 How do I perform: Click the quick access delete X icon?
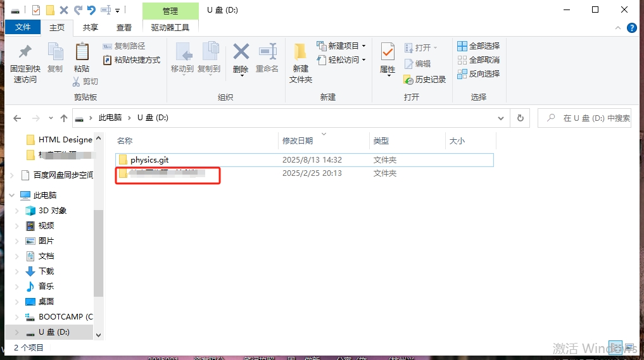point(64,10)
